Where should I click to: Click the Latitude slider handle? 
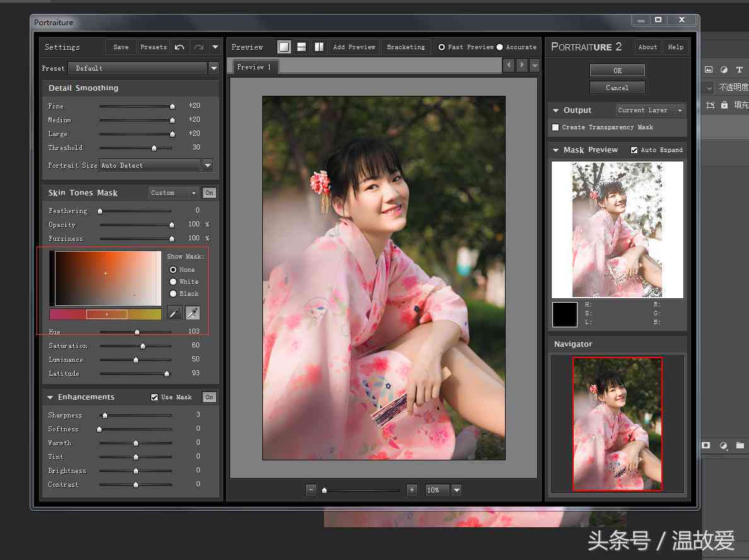166,374
